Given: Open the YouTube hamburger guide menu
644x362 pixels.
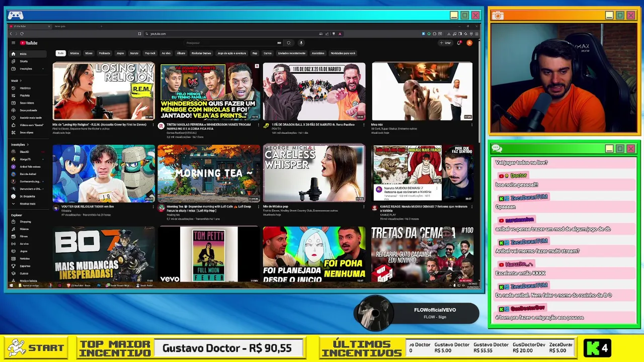Looking at the screenshot, I should pos(13,43).
